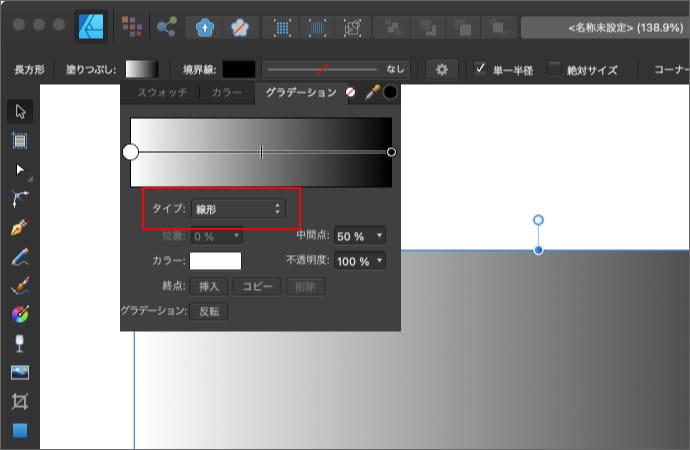
Task: Select the Vector Brush tool
Action: point(20,286)
